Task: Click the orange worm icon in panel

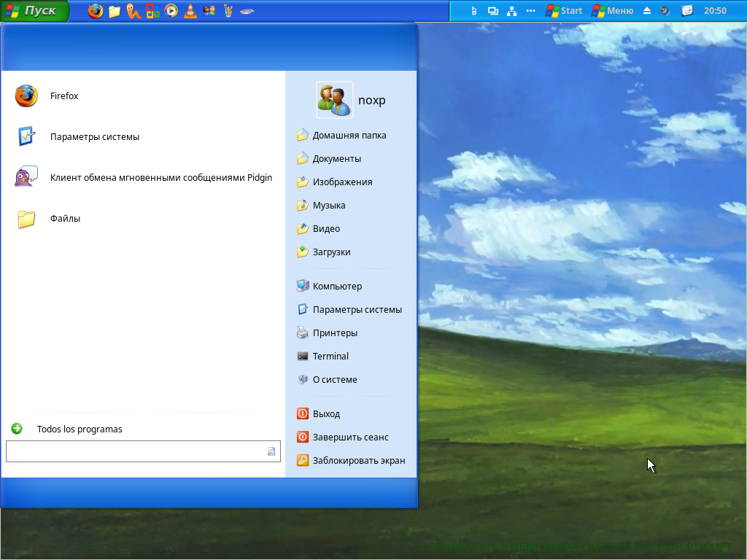Action: 133,11
